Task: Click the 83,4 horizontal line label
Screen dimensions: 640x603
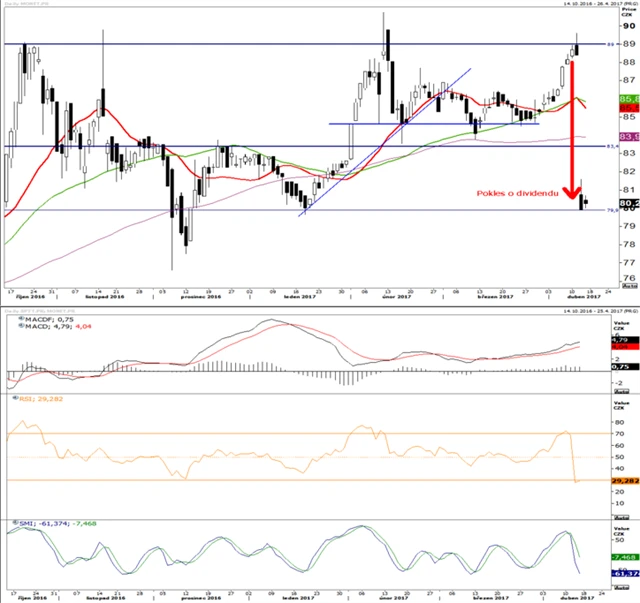Action: pos(614,146)
